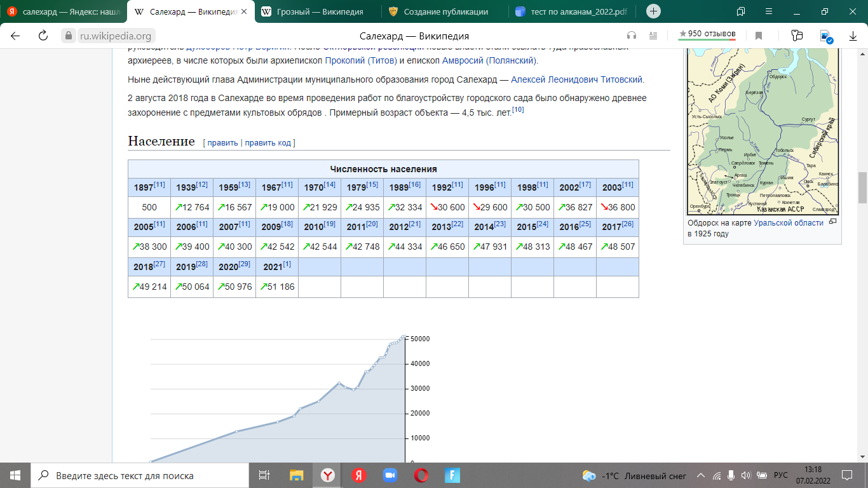Reload the page with the refresh icon
The height and width of the screenshot is (488, 868).
(x=43, y=36)
